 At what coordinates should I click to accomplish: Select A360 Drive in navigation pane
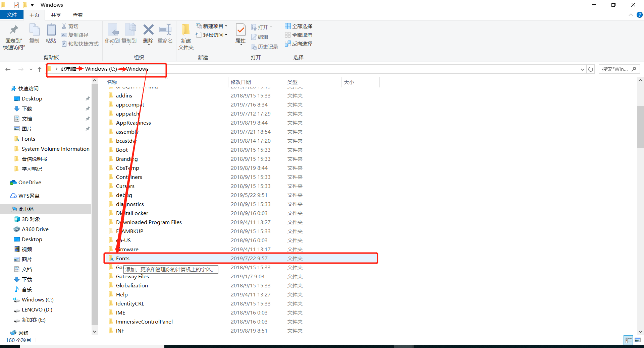coord(35,229)
